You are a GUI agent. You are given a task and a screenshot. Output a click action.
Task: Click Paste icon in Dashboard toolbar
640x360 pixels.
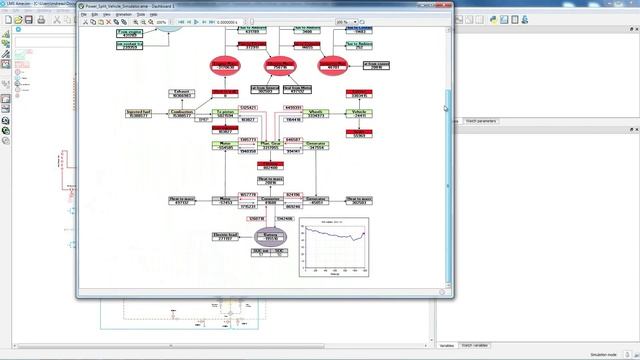tap(101, 22)
